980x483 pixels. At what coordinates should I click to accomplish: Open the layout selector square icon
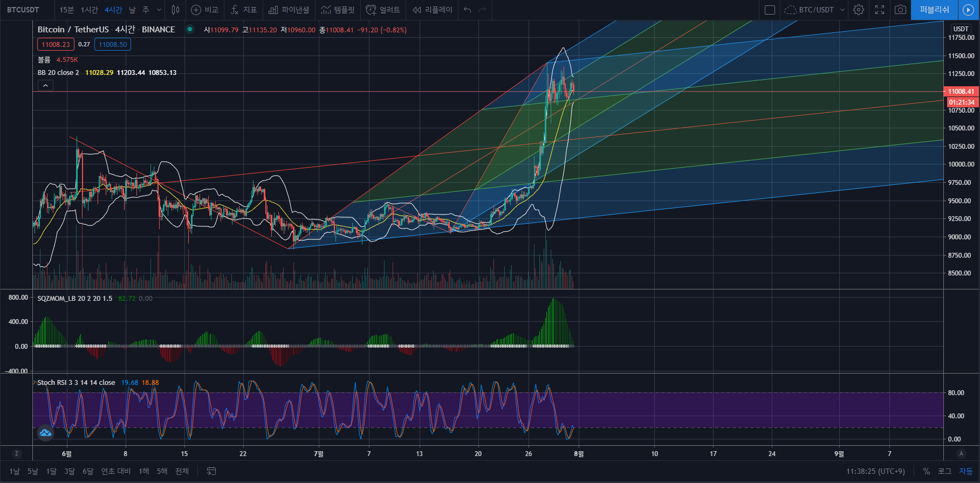tap(770, 10)
